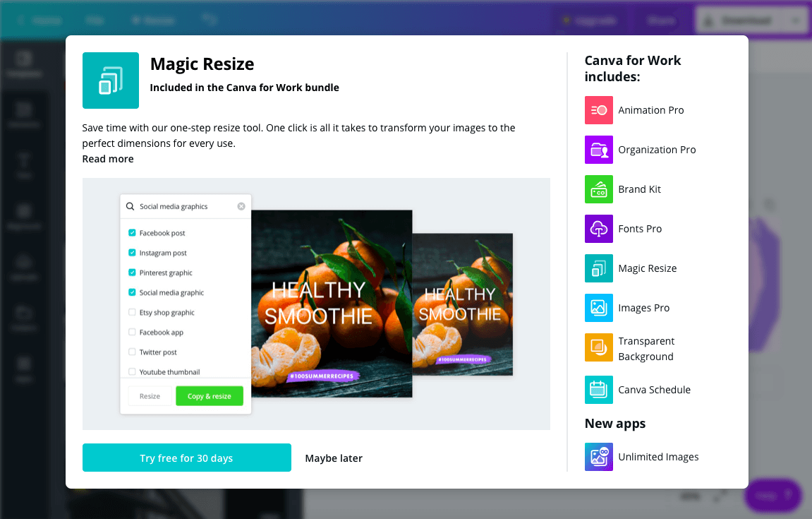The width and height of the screenshot is (812, 519).
Task: Check the Youtube thumbnail checkbox
Action: point(132,371)
